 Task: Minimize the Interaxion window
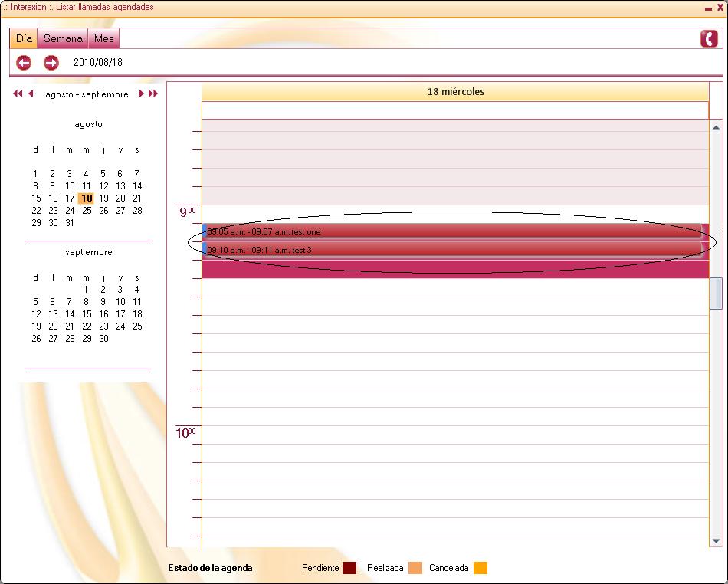pos(708,8)
